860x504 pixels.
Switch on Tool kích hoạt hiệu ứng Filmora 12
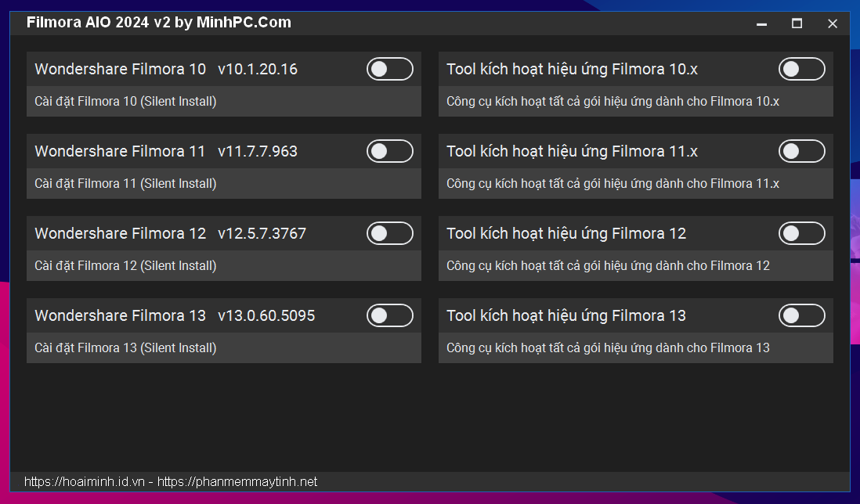[802, 233]
